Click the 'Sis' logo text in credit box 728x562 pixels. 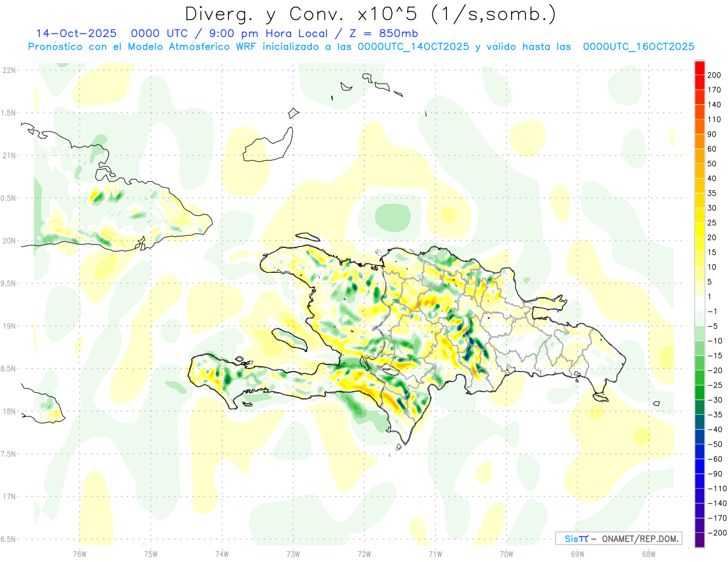click(x=571, y=539)
